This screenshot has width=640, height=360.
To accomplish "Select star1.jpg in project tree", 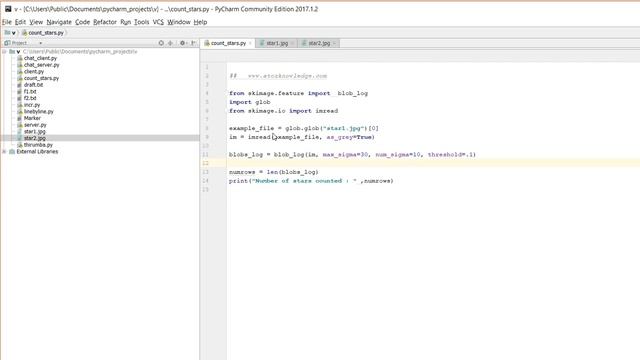I will click(x=35, y=132).
